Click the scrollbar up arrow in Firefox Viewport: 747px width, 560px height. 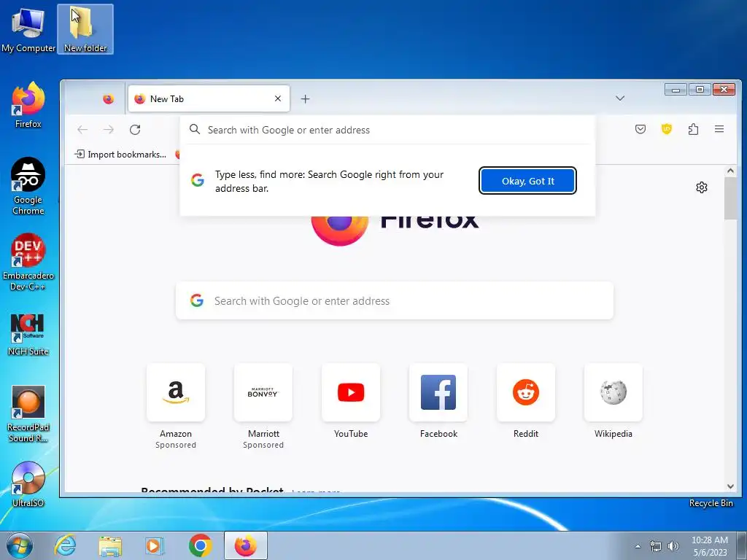[x=730, y=171]
